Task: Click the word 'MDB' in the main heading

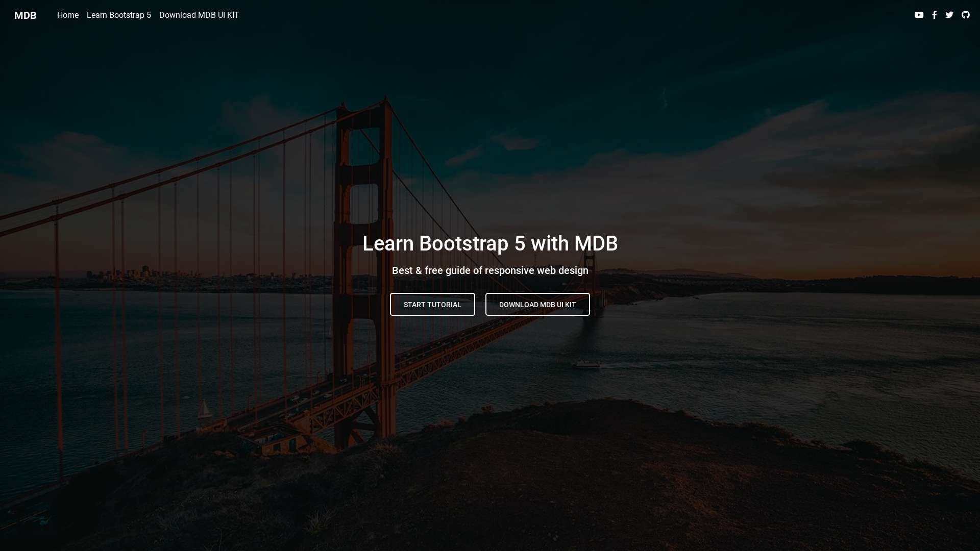Action: point(596,244)
